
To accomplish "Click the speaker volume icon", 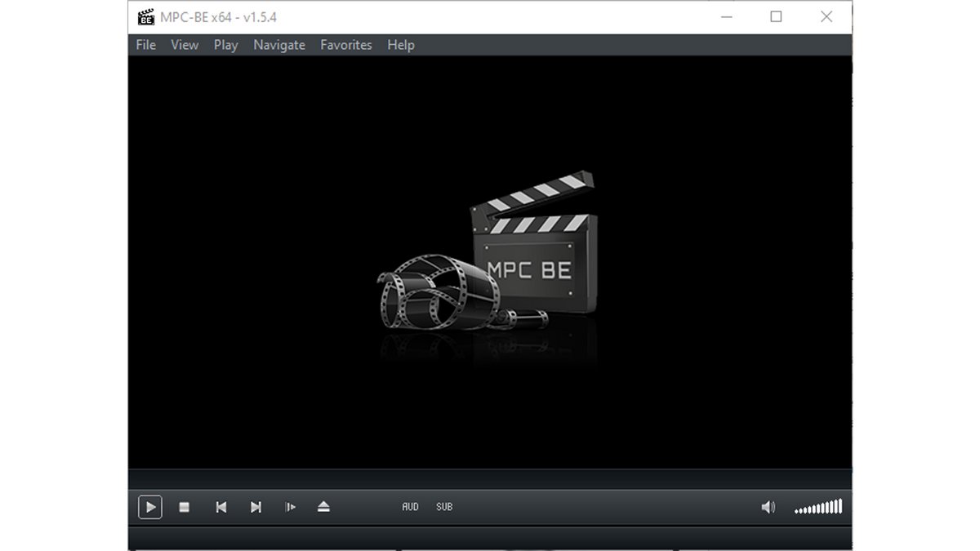I will (766, 507).
